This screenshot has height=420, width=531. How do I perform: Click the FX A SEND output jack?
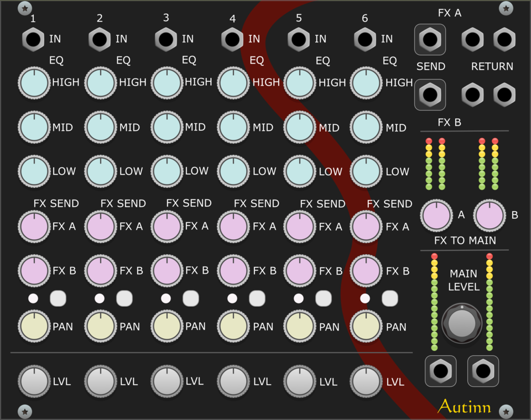430,40
